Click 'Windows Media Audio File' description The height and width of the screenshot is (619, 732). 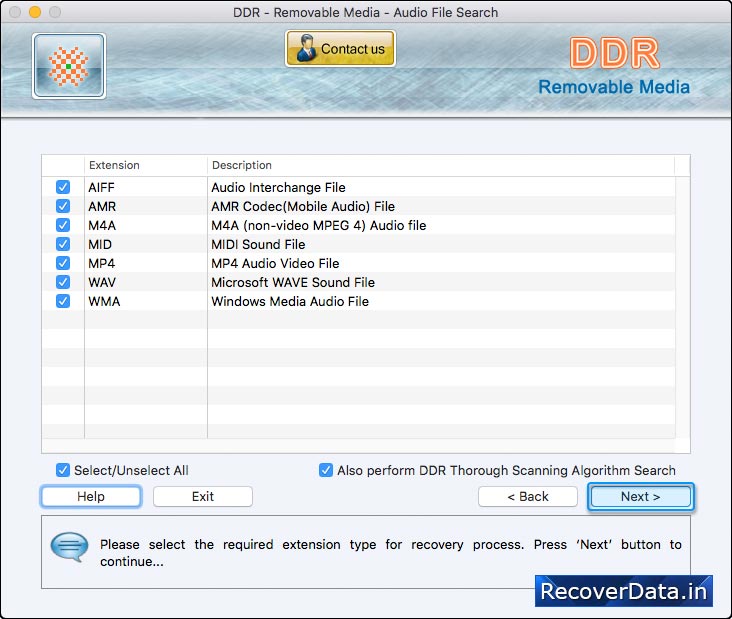click(x=290, y=302)
